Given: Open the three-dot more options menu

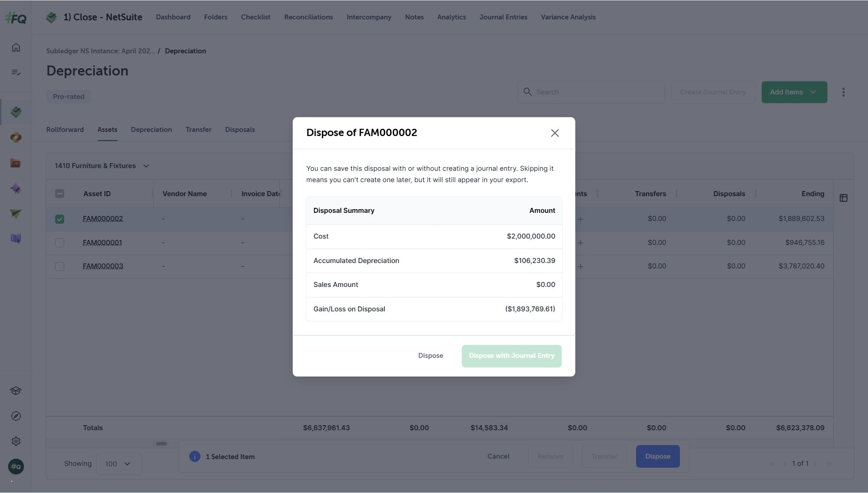Looking at the screenshot, I should 843,92.
